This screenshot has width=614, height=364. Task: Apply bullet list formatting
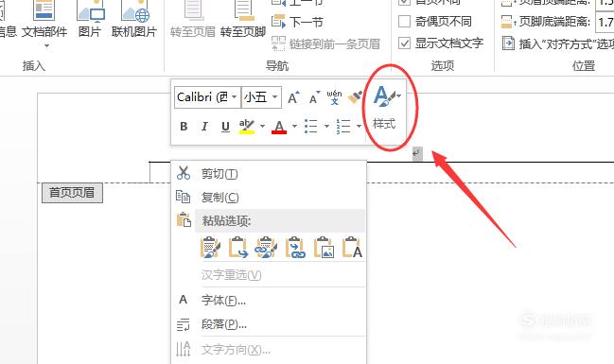(311, 127)
